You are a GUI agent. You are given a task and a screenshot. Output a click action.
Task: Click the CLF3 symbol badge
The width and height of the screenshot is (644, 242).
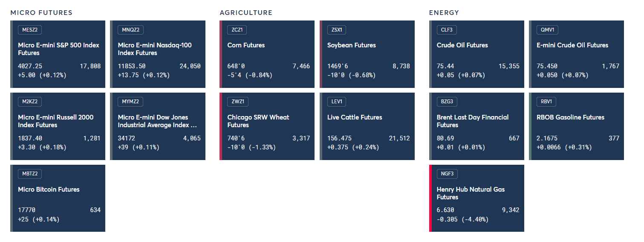point(447,30)
